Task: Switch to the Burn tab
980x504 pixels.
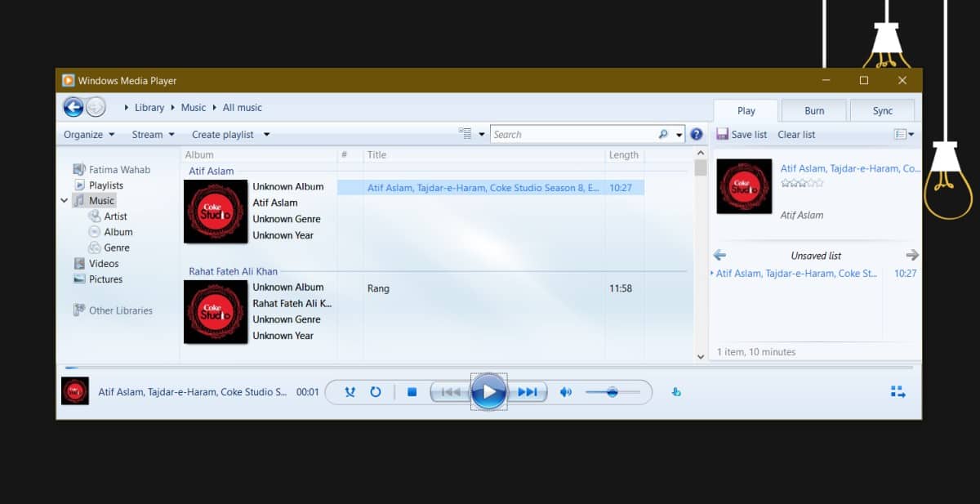Action: click(814, 111)
